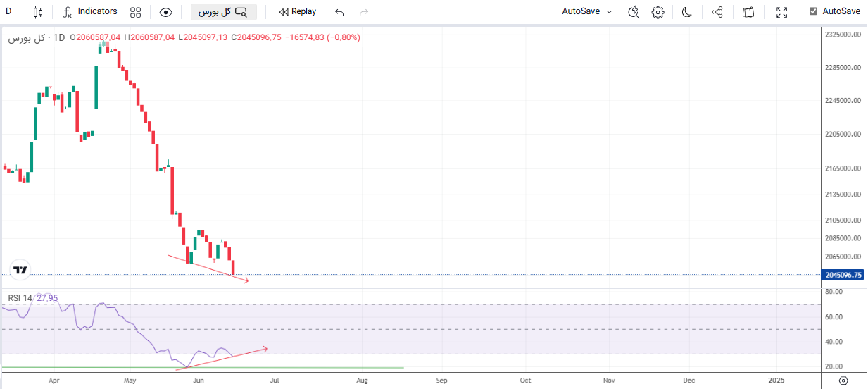Click the 2165000.00 price scale label
Image resolution: width=868 pixels, height=389 pixels.
coord(843,168)
